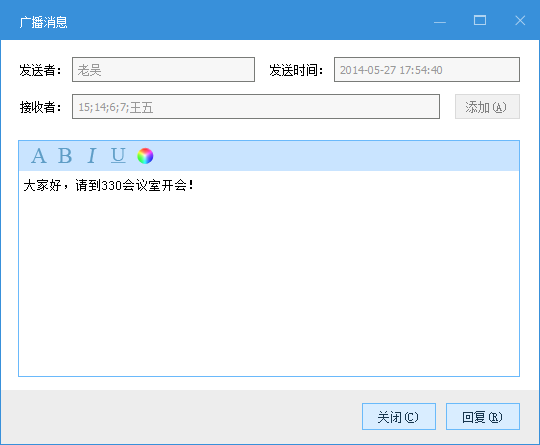This screenshot has width=540, height=445.
Task: Click the 关闭(C) button
Action: [399, 417]
